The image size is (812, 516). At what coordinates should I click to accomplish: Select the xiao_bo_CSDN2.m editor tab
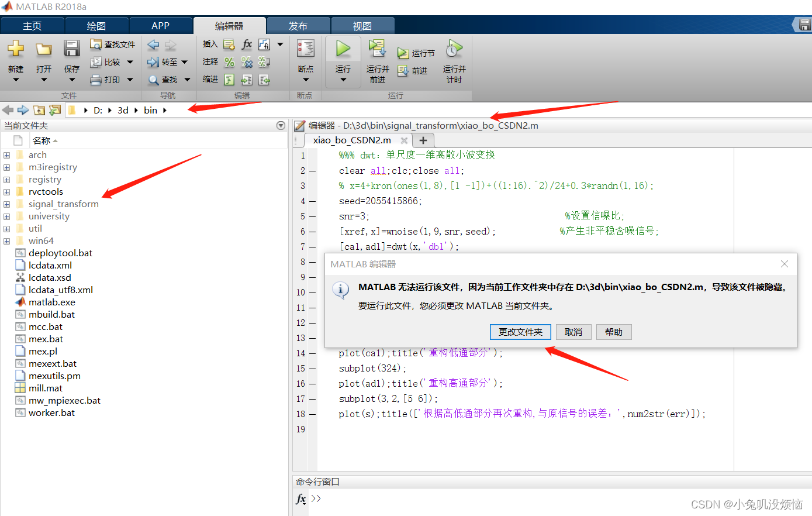point(352,140)
